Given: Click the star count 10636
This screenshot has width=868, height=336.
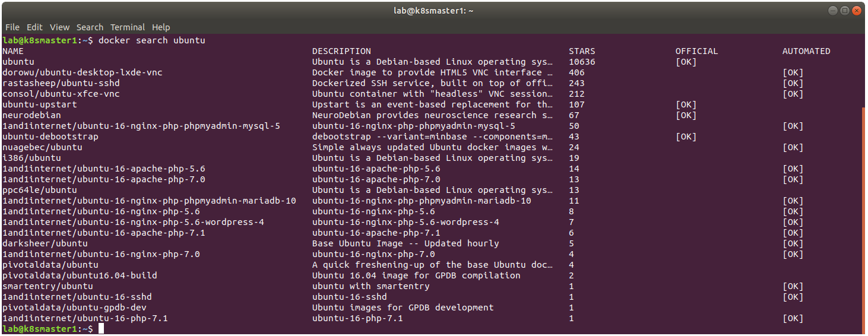Looking at the screenshot, I should [x=582, y=62].
